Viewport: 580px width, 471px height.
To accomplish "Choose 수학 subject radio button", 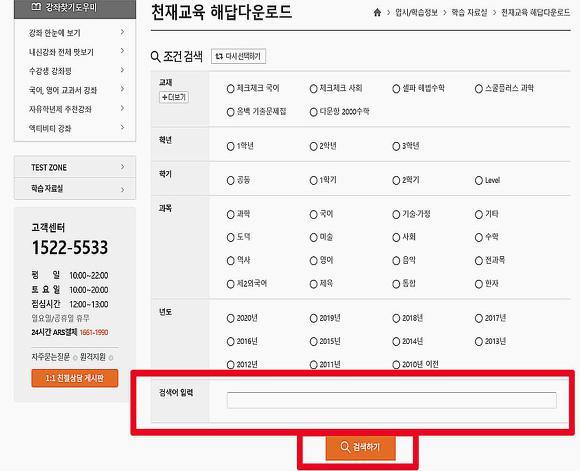I will click(479, 237).
